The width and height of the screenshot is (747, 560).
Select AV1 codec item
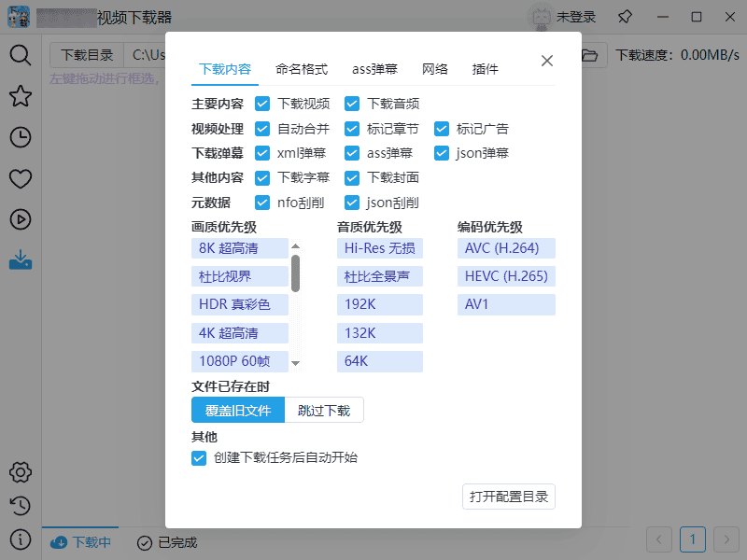tap(506, 304)
